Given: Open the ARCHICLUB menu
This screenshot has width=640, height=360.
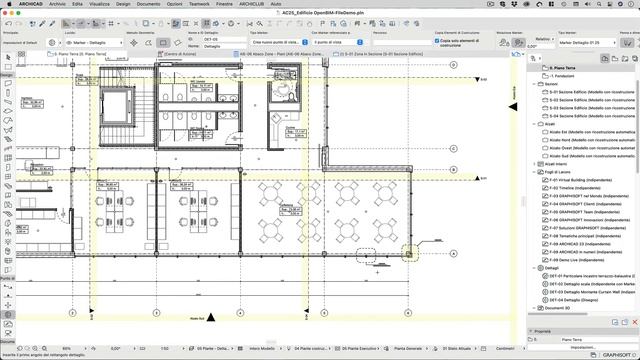Looking at the screenshot, I should coord(251,4).
